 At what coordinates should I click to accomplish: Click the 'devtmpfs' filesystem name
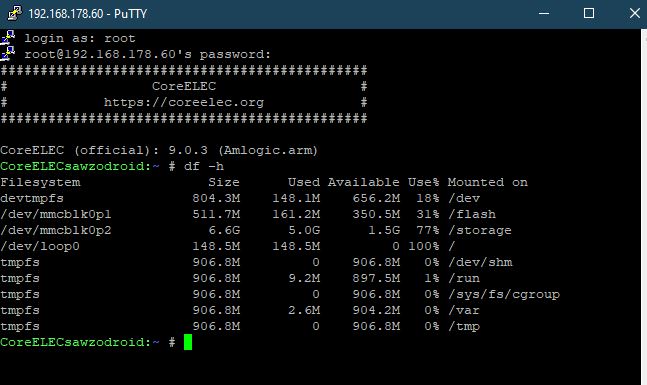tap(32, 198)
